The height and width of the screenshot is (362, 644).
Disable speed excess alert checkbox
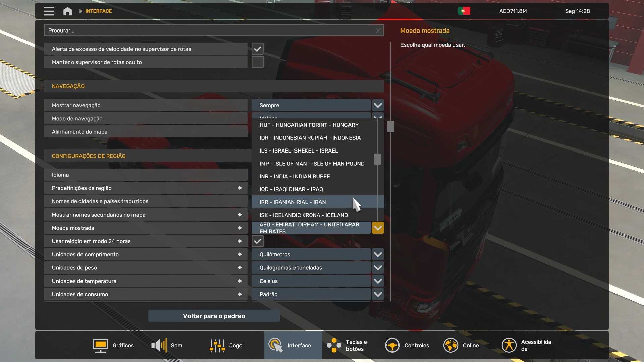click(x=257, y=49)
